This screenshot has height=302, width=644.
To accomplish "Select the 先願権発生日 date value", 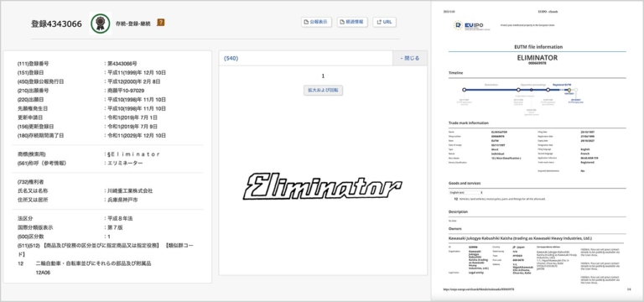I will (x=137, y=108).
